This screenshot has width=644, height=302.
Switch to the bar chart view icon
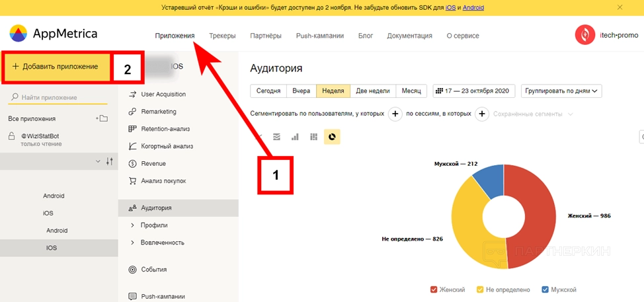coord(295,137)
